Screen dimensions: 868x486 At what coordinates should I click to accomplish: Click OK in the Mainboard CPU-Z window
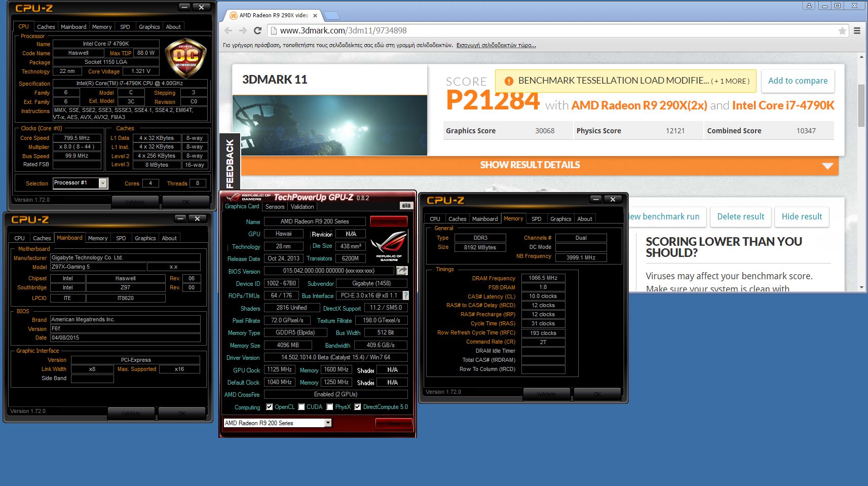(181, 413)
